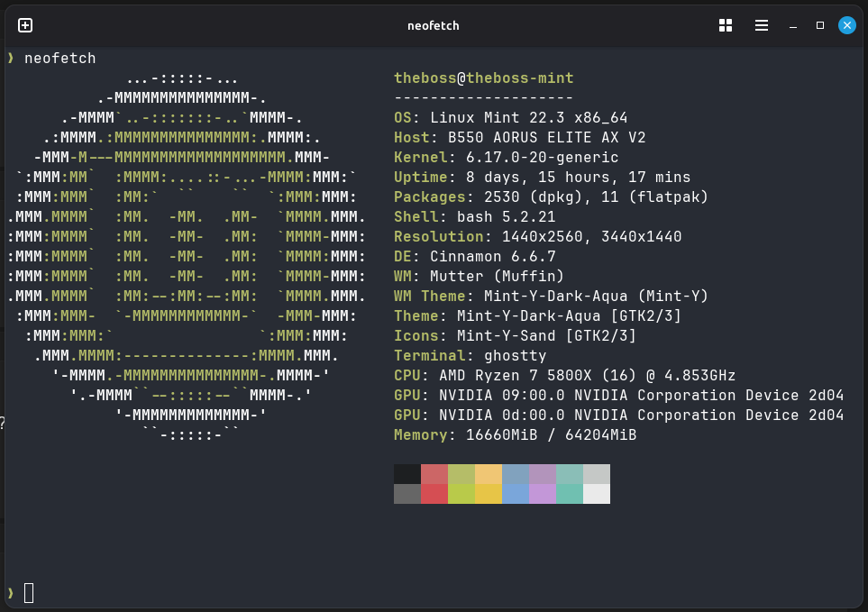Click the Kernel 6.17.0-20-generic line
Image resolution: width=868 pixels, height=612 pixels.
click(x=506, y=158)
